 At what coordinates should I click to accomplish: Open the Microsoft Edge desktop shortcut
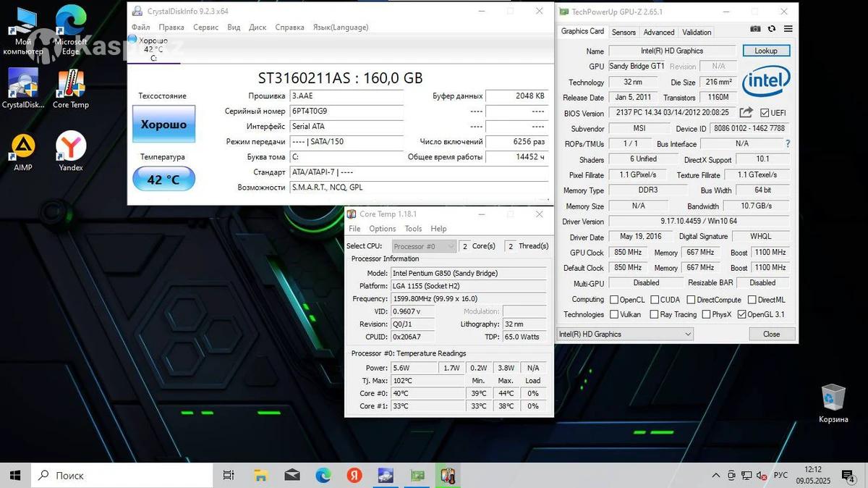70,30
